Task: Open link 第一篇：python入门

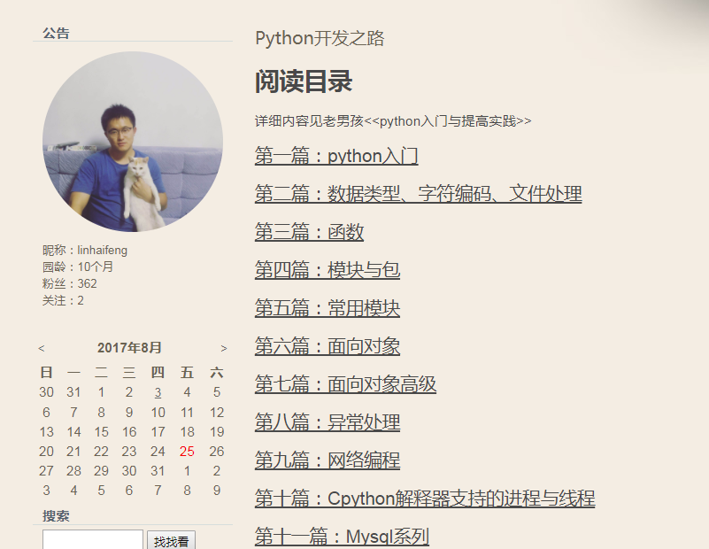Action: click(336, 156)
